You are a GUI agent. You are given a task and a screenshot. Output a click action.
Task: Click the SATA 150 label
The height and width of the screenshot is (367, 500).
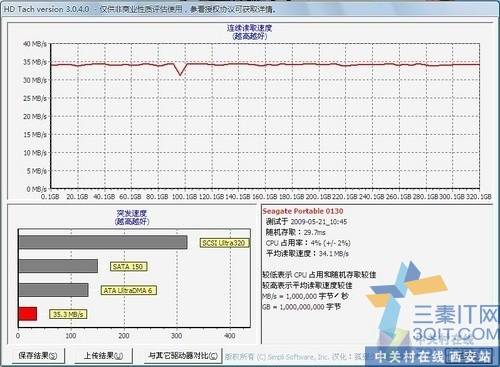tap(128, 266)
